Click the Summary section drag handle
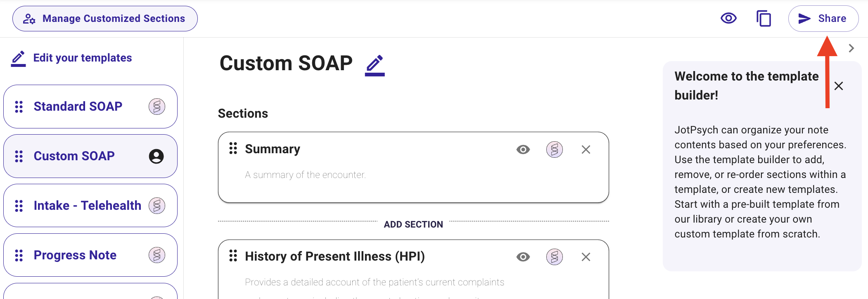The height and width of the screenshot is (299, 868). (233, 148)
